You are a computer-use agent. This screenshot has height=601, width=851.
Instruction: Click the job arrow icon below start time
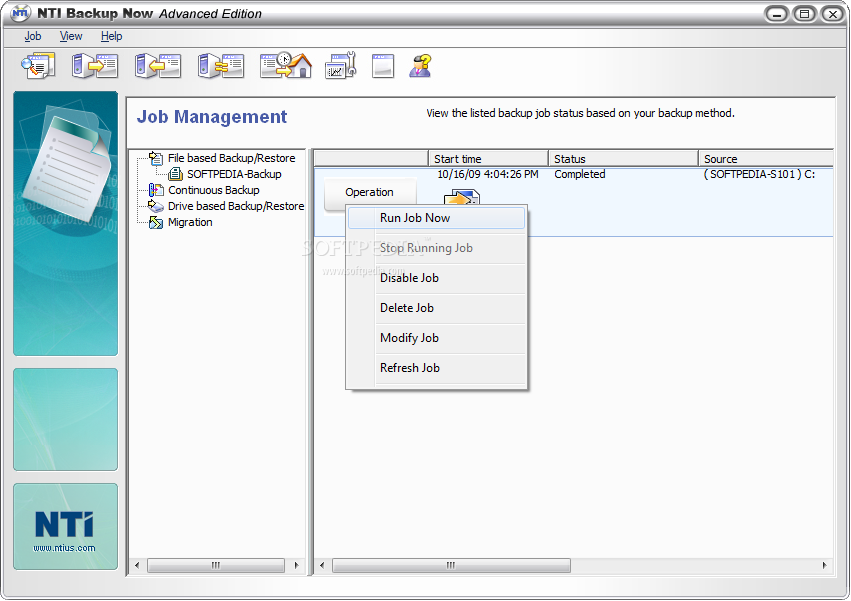click(x=461, y=197)
